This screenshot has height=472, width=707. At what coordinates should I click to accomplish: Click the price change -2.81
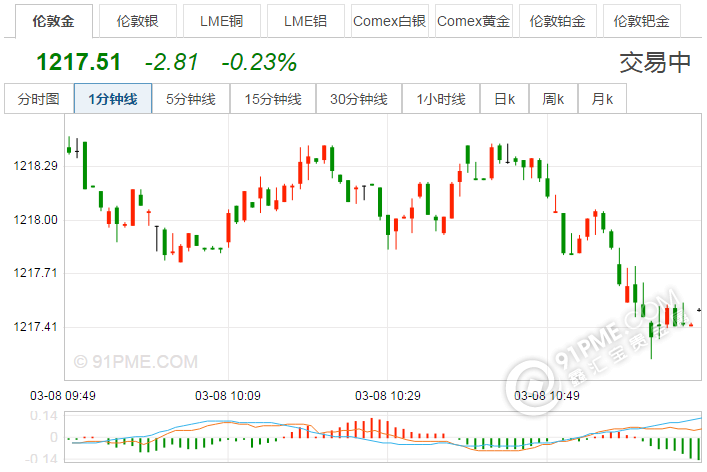(171, 62)
